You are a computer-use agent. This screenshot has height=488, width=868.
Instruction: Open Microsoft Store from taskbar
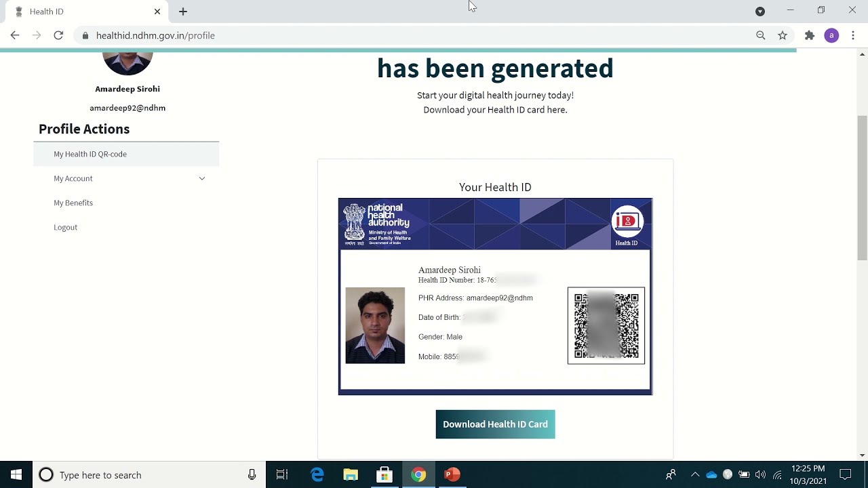(x=384, y=475)
